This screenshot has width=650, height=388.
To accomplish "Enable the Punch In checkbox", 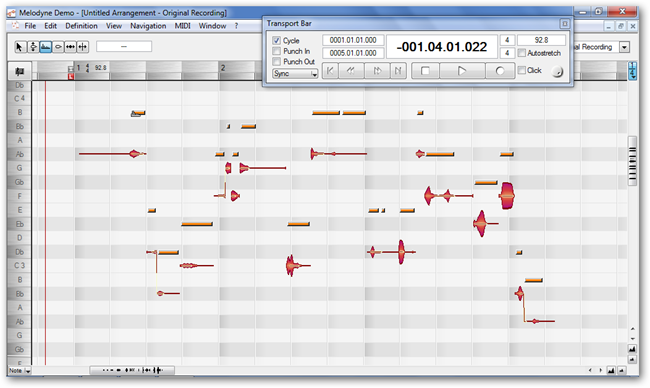I will pyautogui.click(x=276, y=51).
